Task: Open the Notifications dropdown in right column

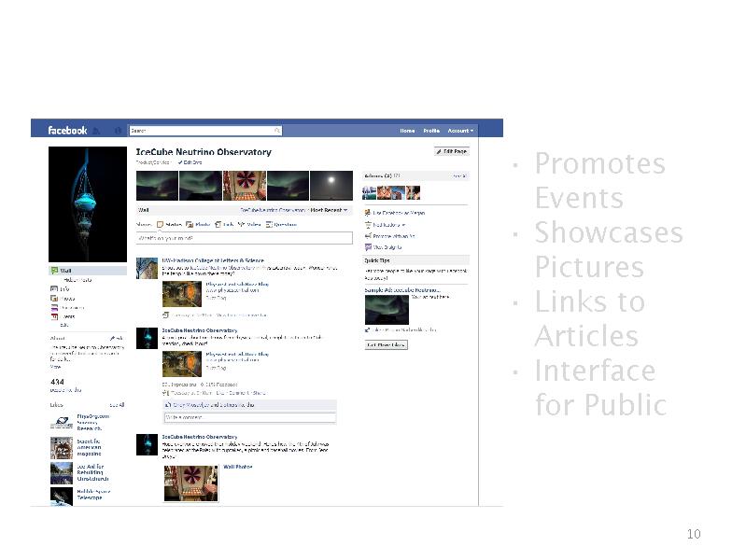Action: click(386, 225)
